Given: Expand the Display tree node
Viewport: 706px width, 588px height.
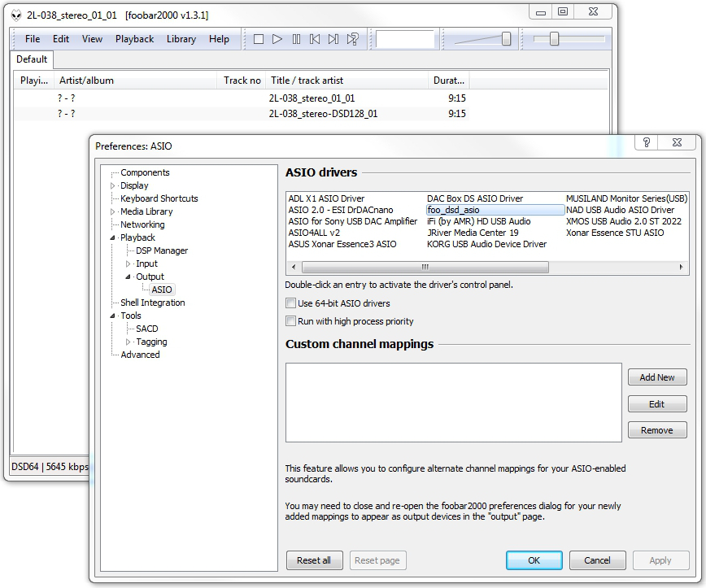Looking at the screenshot, I should (112, 185).
